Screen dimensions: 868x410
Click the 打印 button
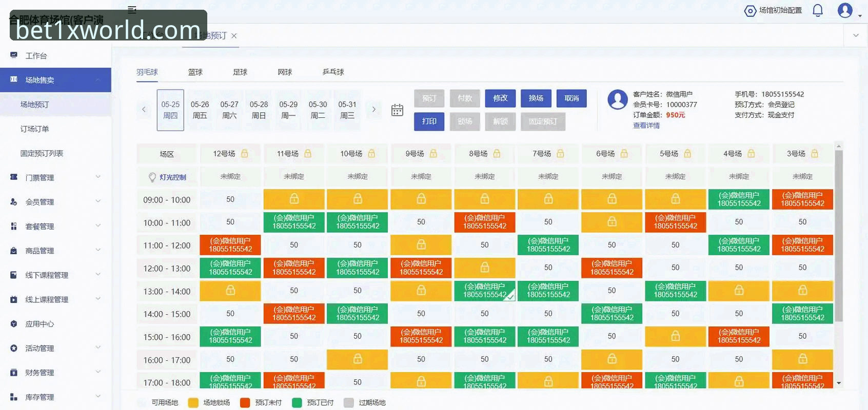tap(429, 121)
